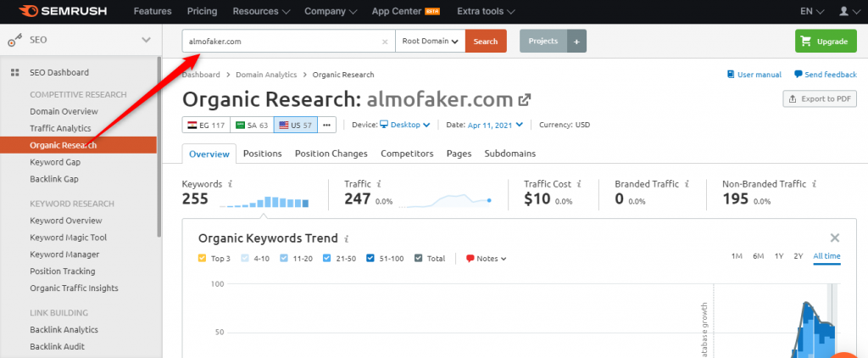Screen dimensions: 868x358
Task: Switch to the Pages tab
Action: [459, 154]
